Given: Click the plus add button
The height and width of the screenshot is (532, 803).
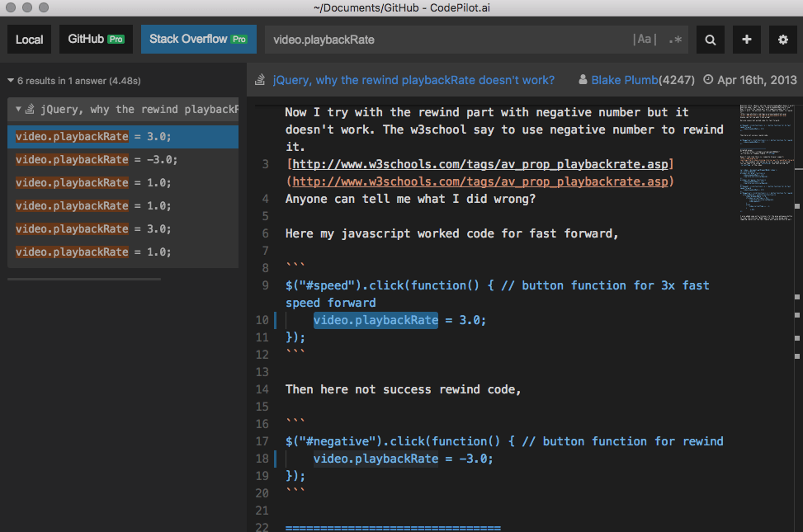Looking at the screenshot, I should pos(747,40).
